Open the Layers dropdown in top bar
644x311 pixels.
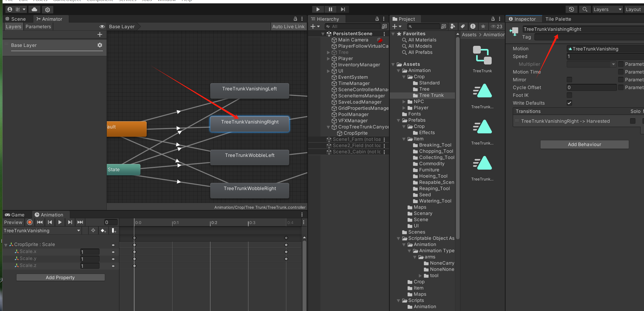click(x=607, y=9)
